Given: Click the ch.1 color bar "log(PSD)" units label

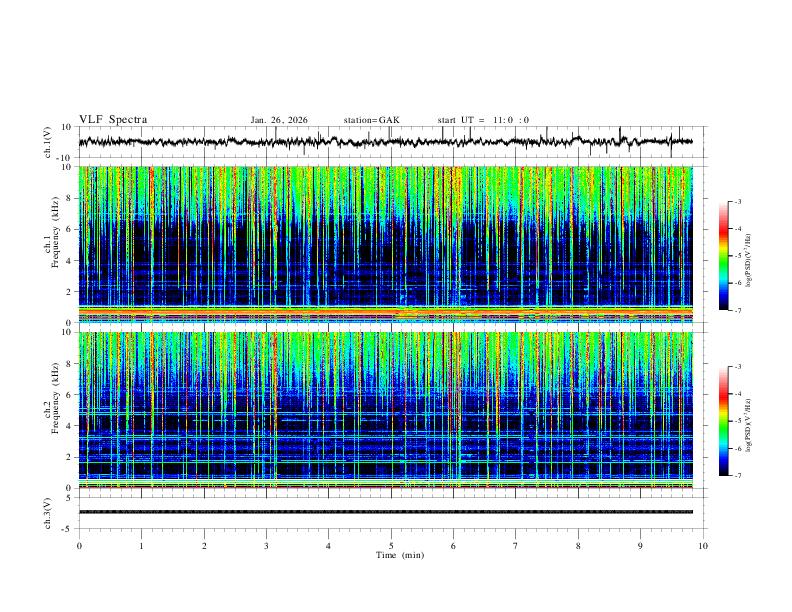Looking at the screenshot, I should (749, 260).
